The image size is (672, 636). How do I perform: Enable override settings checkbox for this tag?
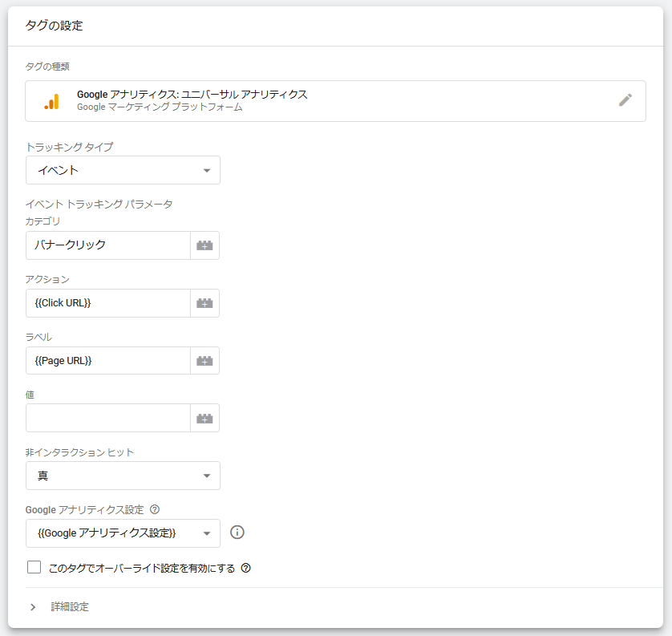[34, 567]
